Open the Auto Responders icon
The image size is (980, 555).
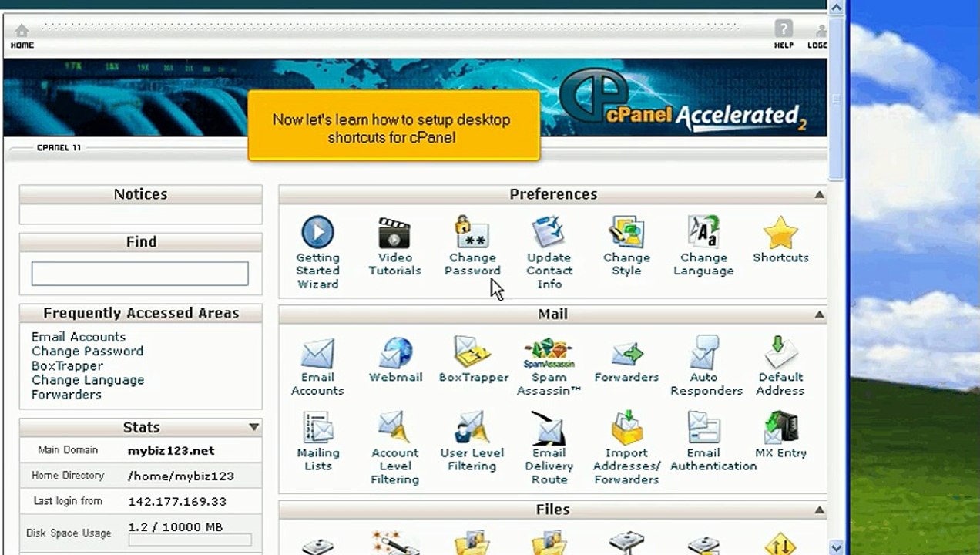point(705,352)
